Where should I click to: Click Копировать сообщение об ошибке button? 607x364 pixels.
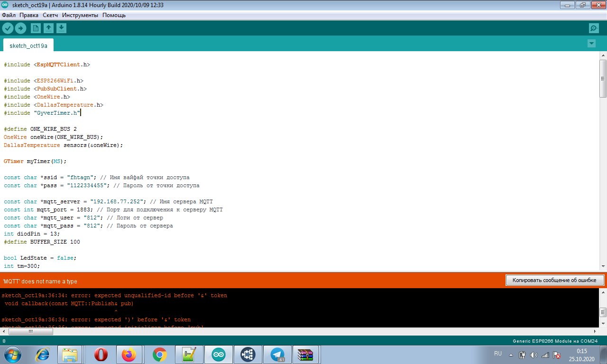554,280
